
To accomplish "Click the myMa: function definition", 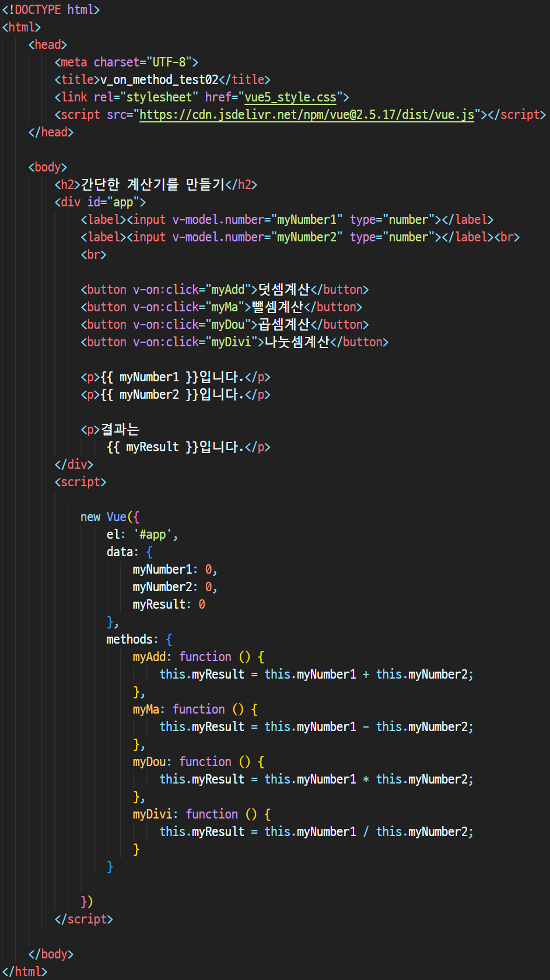I will [x=195, y=709].
